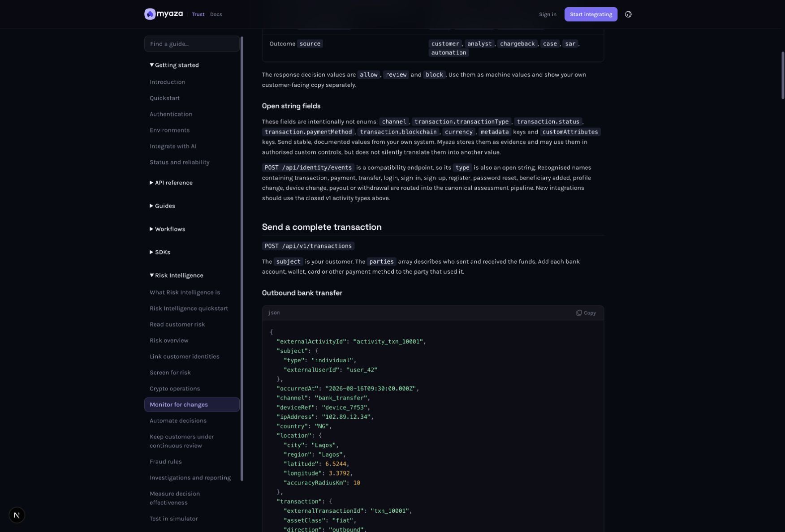Open Crypto operations page

175,389
